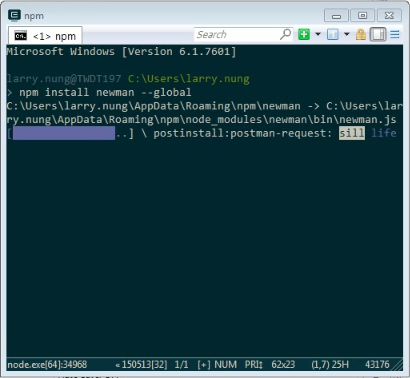Click 'Microsoft Windows [Version 6.1.7601]' line
410x378 pixels.
pos(121,52)
